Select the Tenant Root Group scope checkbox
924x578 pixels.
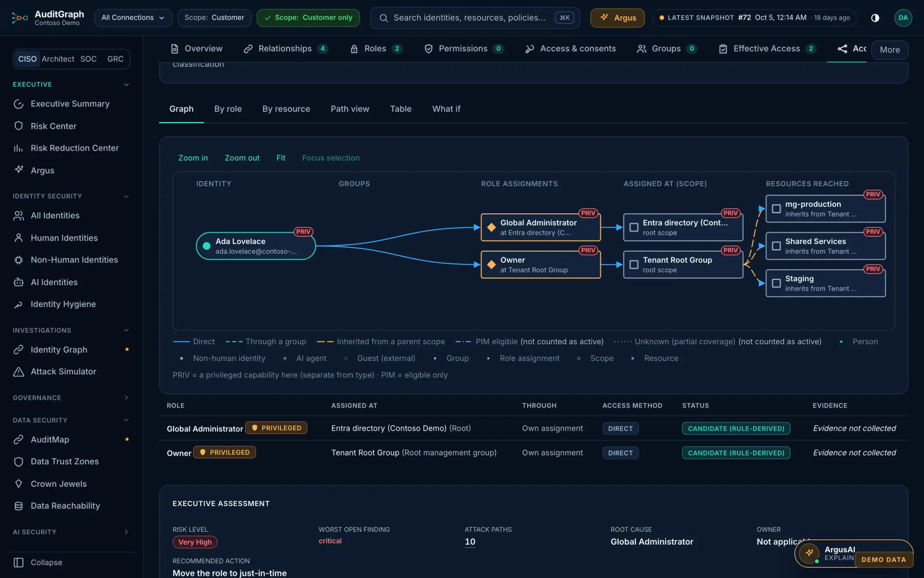click(x=634, y=265)
